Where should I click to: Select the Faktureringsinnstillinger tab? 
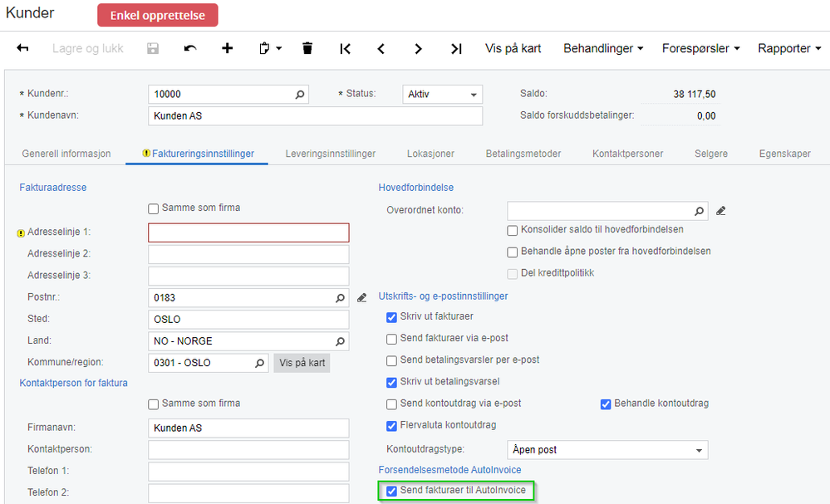[x=198, y=154]
